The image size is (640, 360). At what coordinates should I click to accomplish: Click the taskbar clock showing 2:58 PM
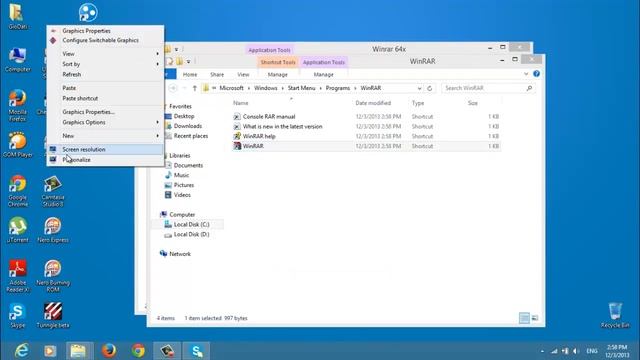click(x=617, y=351)
